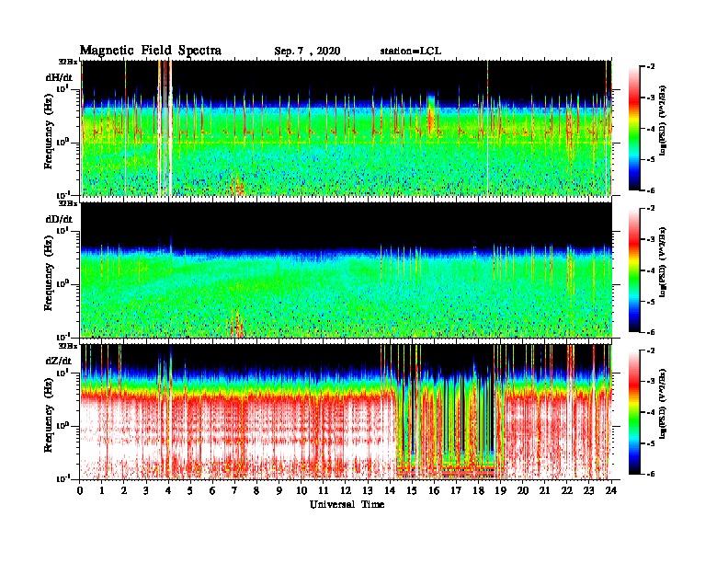Select the dH/dt panel label
The image size is (728, 563).
(59, 77)
